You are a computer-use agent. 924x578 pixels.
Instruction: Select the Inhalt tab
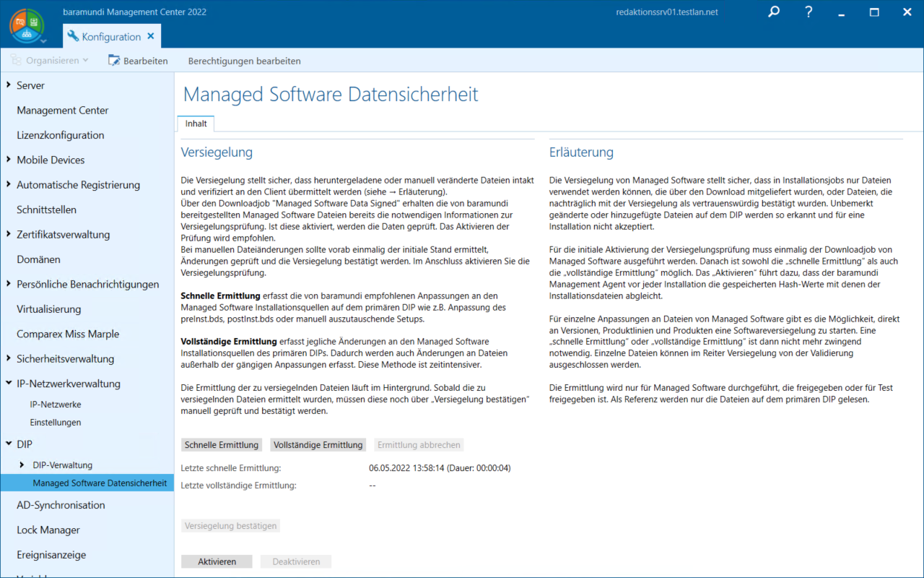click(196, 124)
